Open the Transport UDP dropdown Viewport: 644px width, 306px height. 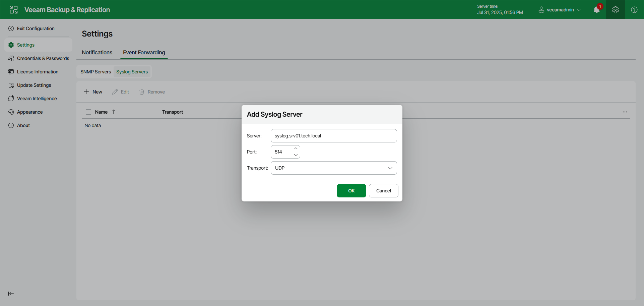[x=334, y=168]
